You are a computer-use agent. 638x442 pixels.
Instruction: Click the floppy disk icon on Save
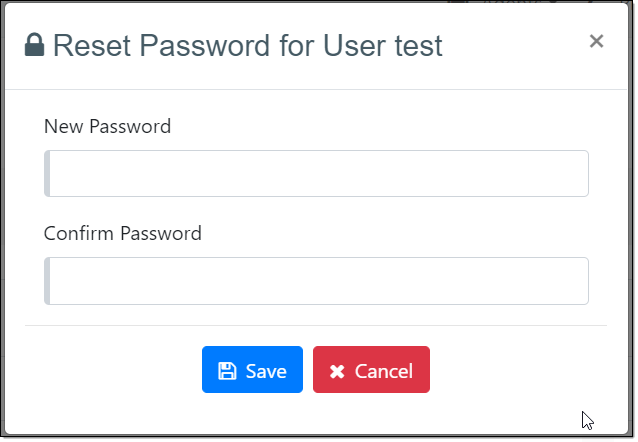click(227, 371)
